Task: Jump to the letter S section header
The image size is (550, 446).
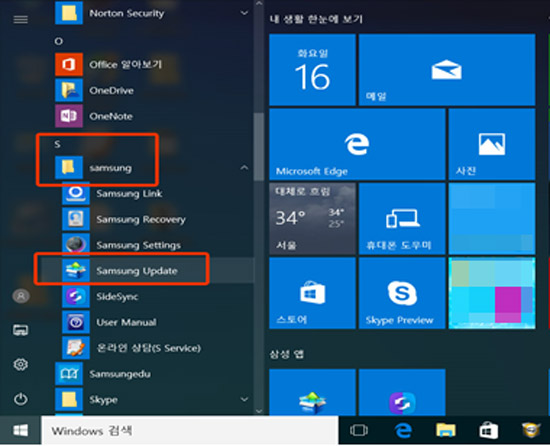Action: (58, 144)
